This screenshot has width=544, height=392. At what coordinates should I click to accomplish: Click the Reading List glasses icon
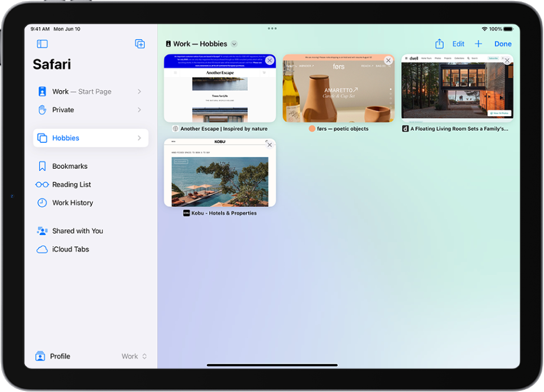coord(42,184)
